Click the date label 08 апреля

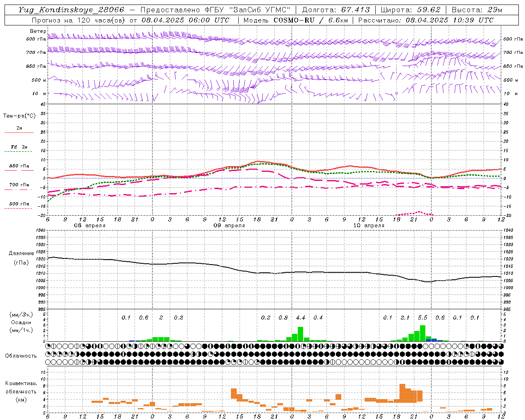pos(89,226)
